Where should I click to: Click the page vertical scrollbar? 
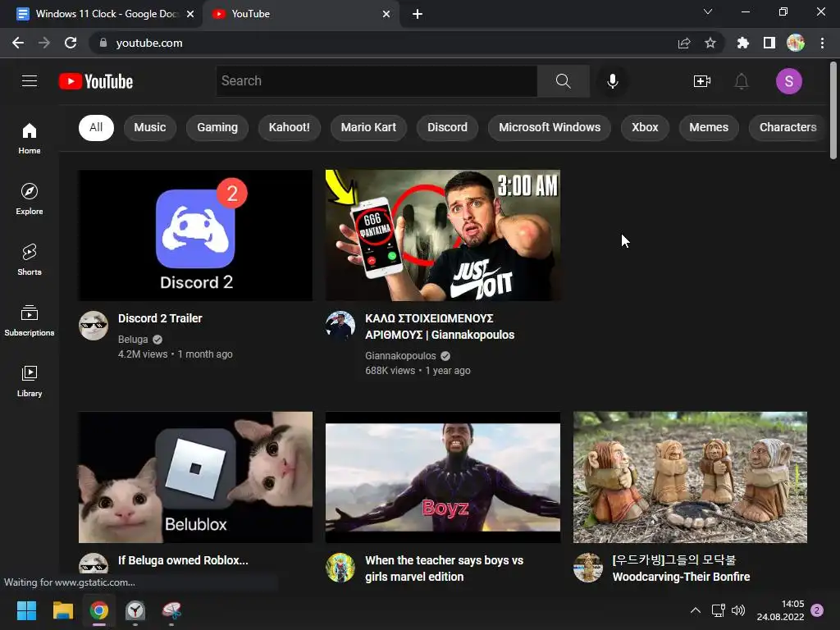coord(833,111)
